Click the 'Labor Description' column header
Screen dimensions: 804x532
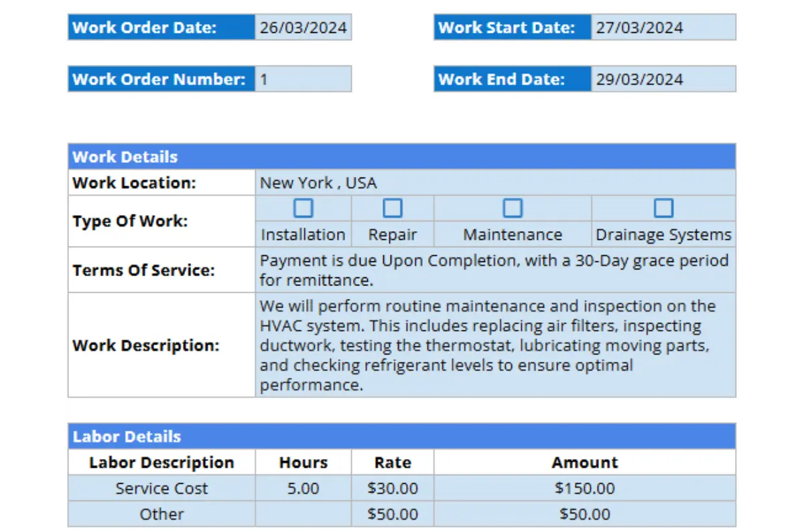click(x=161, y=462)
